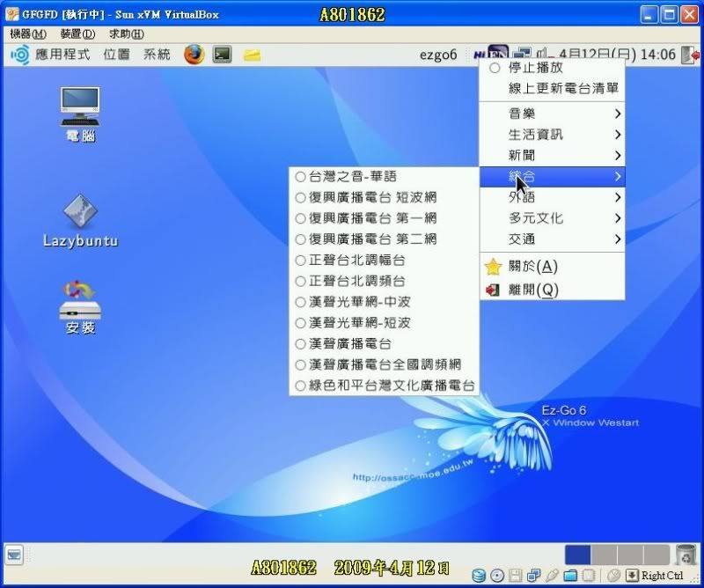This screenshot has height=588, width=704.
Task: Click the logout door icon
Action: click(x=690, y=55)
